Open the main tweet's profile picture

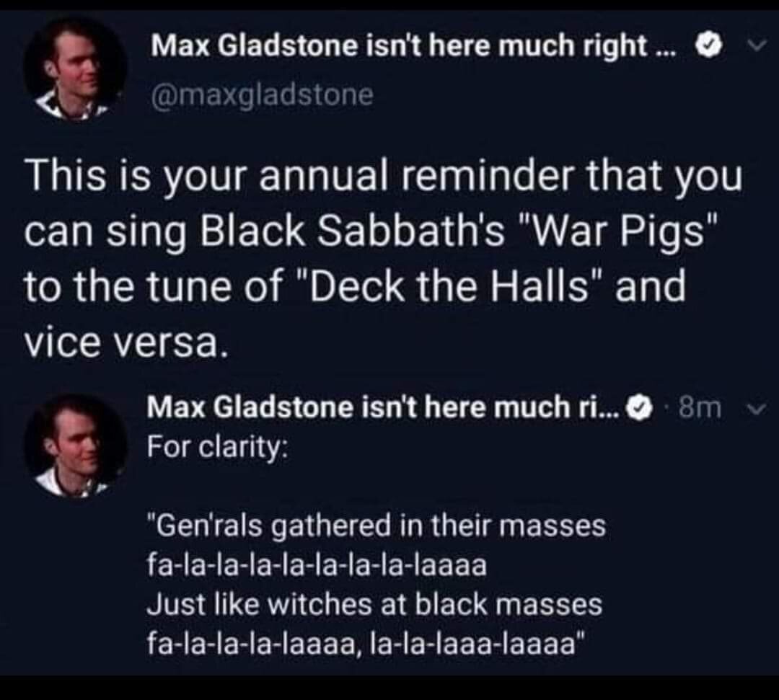click(x=75, y=68)
